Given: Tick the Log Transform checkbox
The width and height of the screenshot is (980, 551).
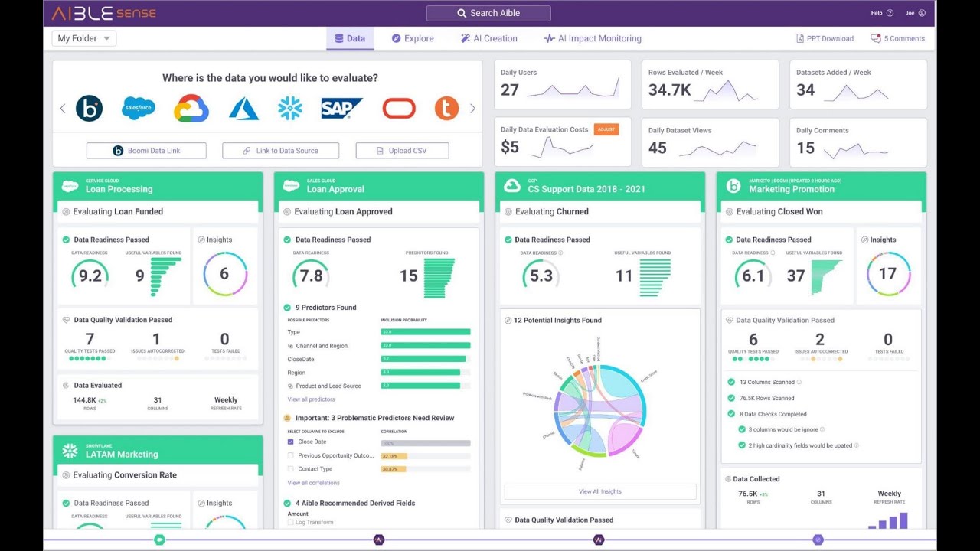Looking at the screenshot, I should point(291,522).
